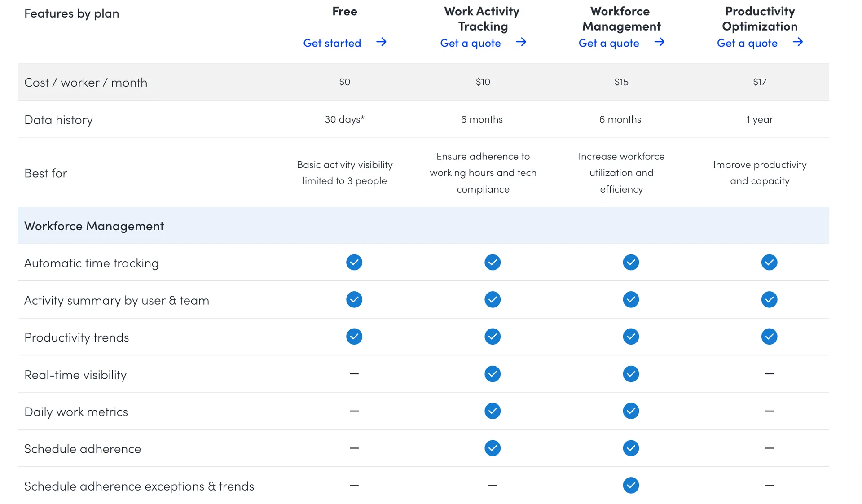Click Work Activity Tracking checkmark for Schedule adherence
The image size is (862, 504).
pyautogui.click(x=493, y=448)
